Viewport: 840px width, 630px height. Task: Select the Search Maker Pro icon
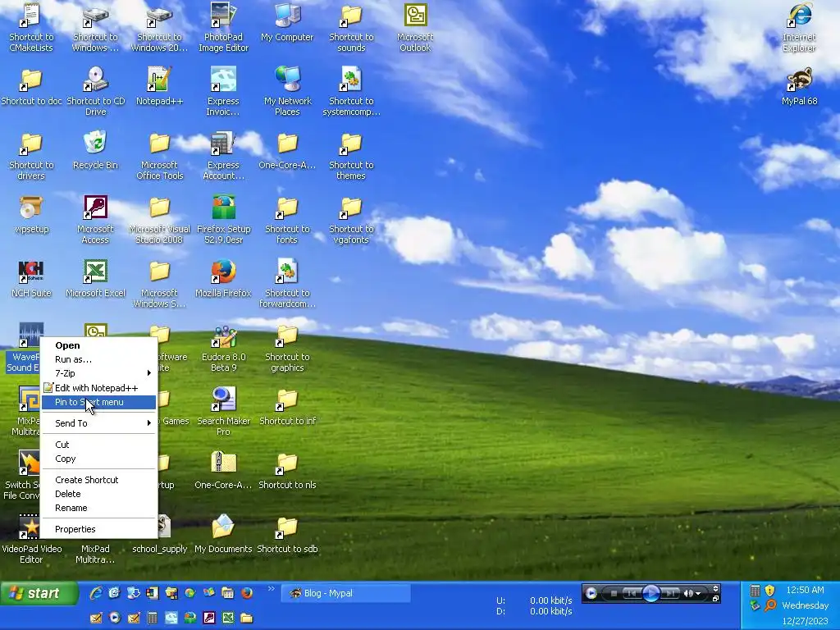click(x=223, y=410)
